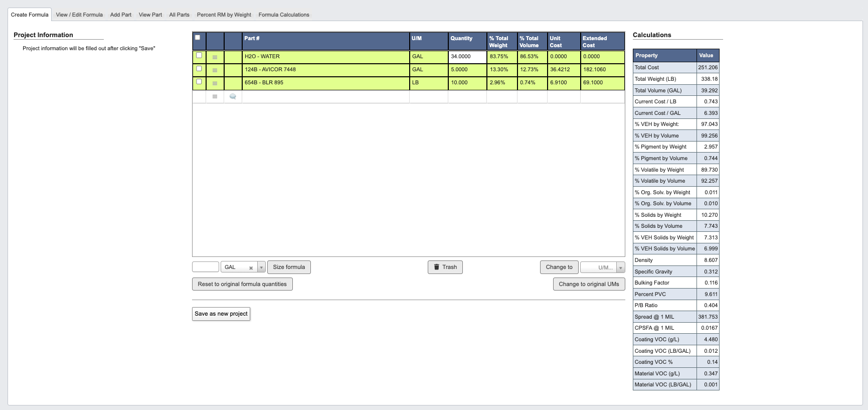
Task: Toggle the select-all checkbox in table header
Action: coord(198,38)
